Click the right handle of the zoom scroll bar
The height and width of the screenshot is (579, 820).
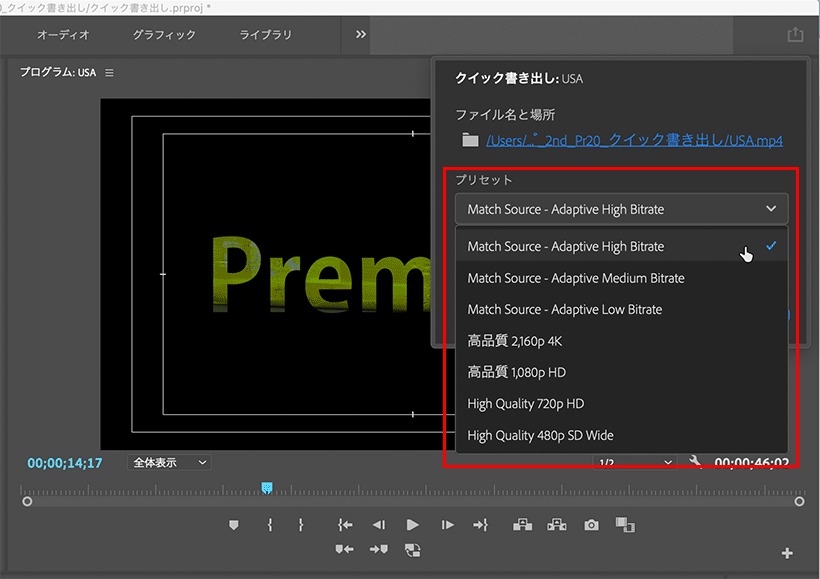coord(799,502)
